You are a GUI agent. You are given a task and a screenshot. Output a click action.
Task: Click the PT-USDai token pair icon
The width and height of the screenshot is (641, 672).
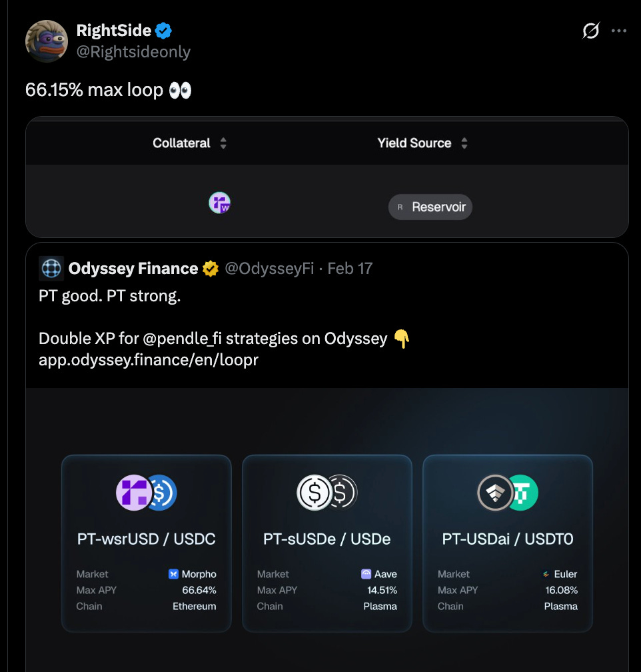tap(508, 493)
